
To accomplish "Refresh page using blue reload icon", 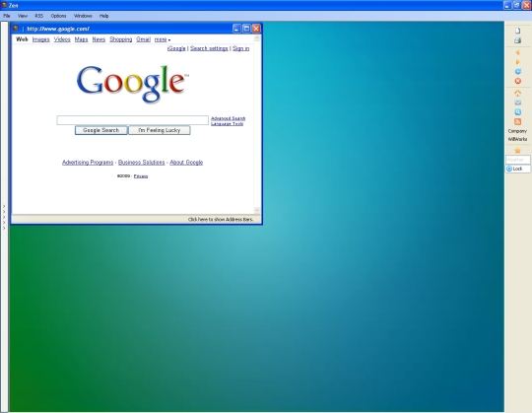I will click(518, 71).
